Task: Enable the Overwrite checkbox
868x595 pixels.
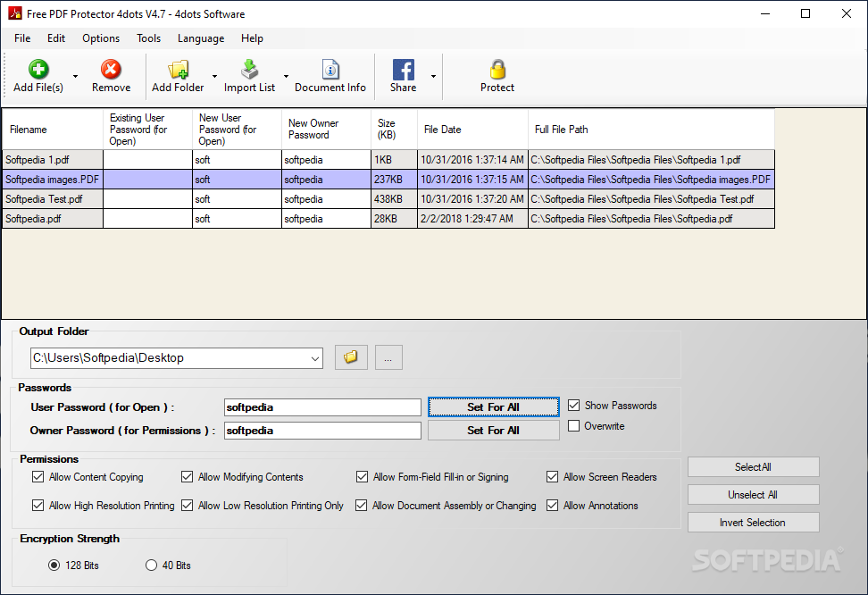Action: coord(574,426)
